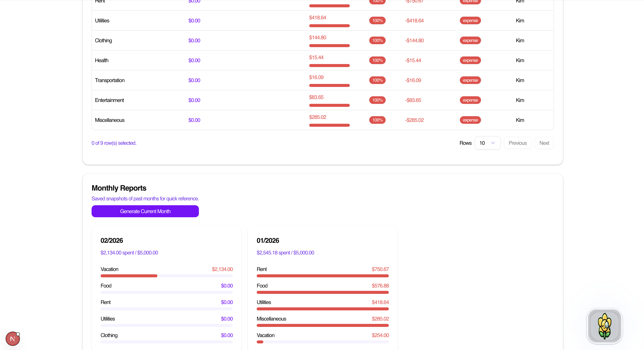Image resolution: width=644 pixels, height=350 pixels.
Task: Open the 02/2026 monthly report card
Action: pos(112,240)
